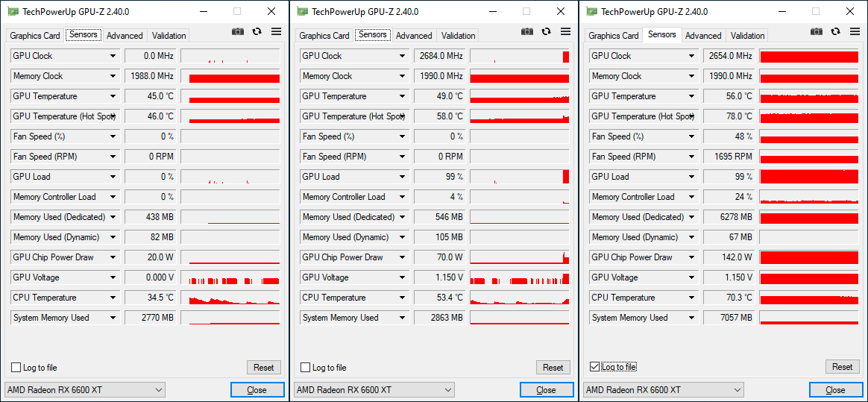Enable Log to file in left window

(16, 368)
